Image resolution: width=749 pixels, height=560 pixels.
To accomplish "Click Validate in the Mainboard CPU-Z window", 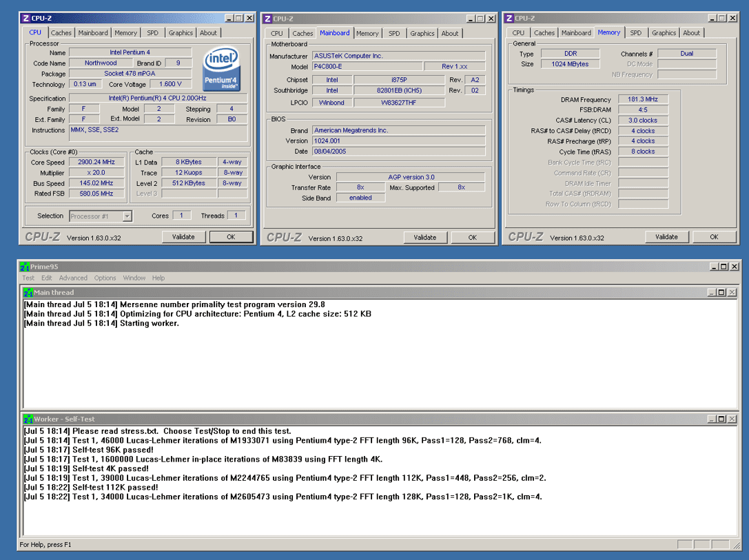I will (x=425, y=237).
